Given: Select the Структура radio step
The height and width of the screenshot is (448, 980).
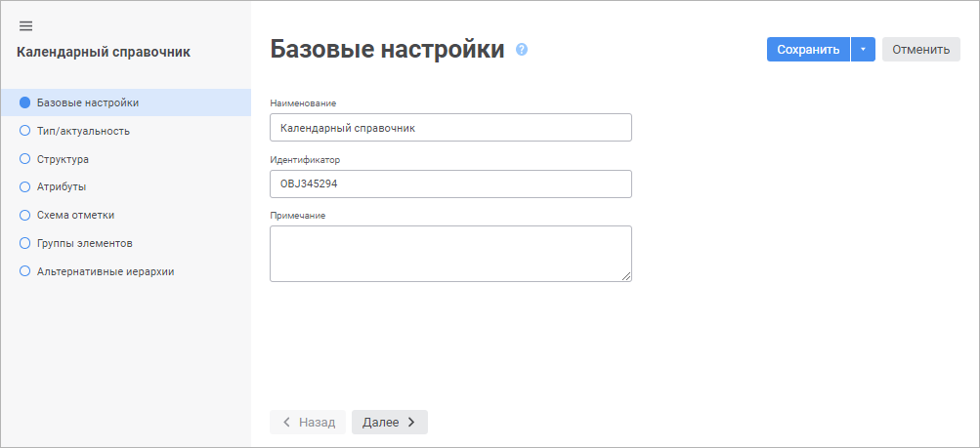Looking at the screenshot, I should pyautogui.click(x=25, y=158).
